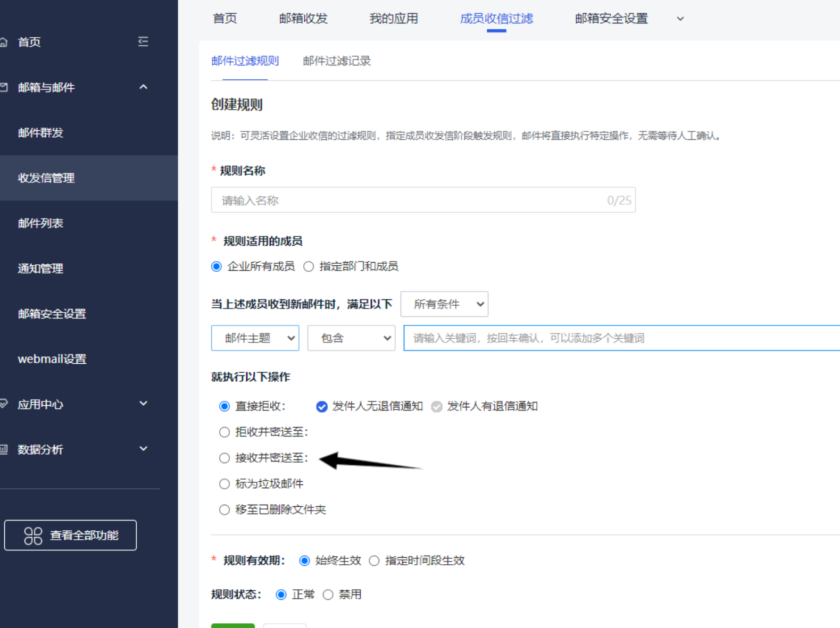Viewport: 840px width, 628px height.
Task: Click the grid icon on 查看全部功能
Action: coord(33,535)
